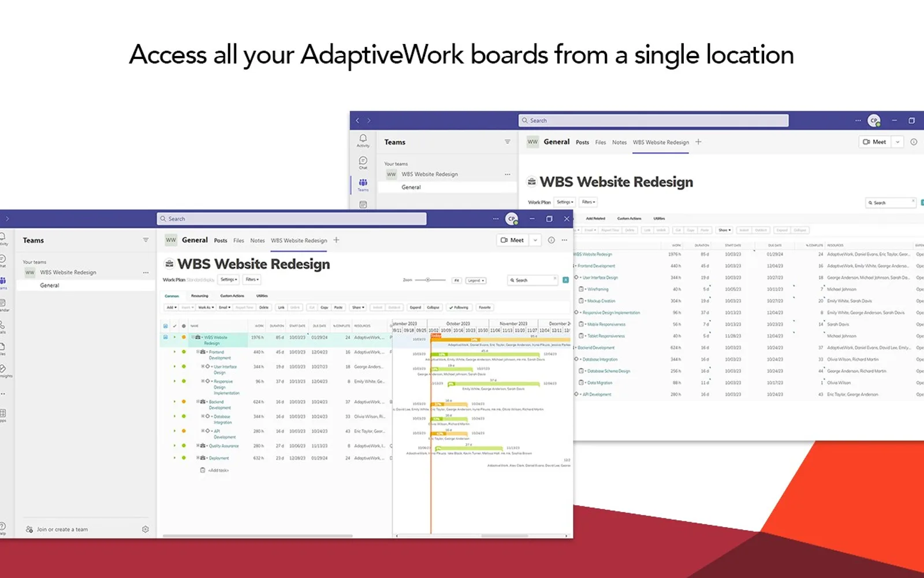Screen dimensions: 924x578
Task: Open the Filters dropdown in the front window
Action: pos(251,280)
